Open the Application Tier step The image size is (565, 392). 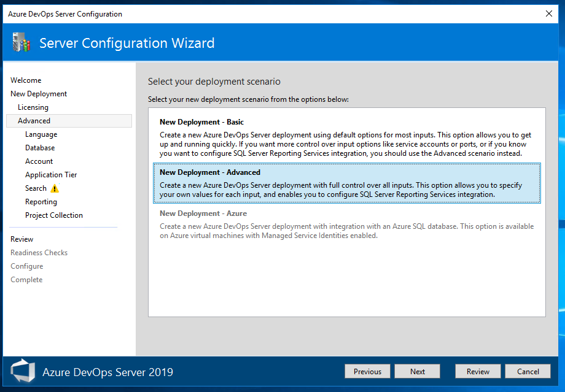tap(51, 175)
